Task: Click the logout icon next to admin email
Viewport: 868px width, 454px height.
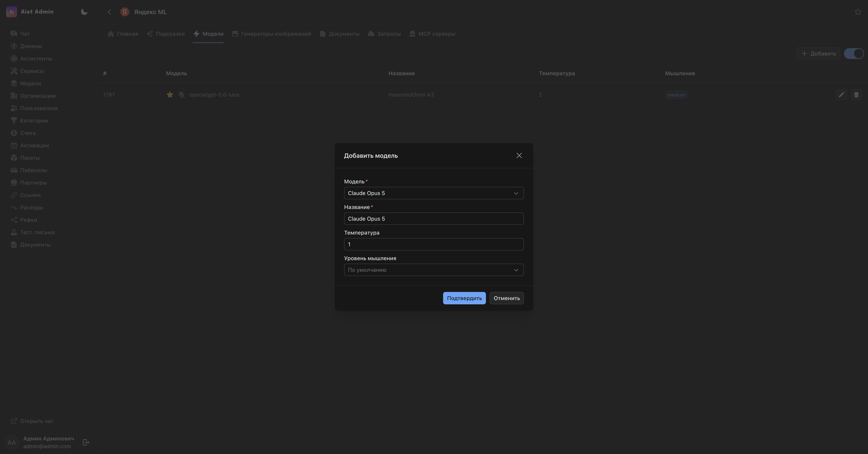Action: click(x=86, y=442)
